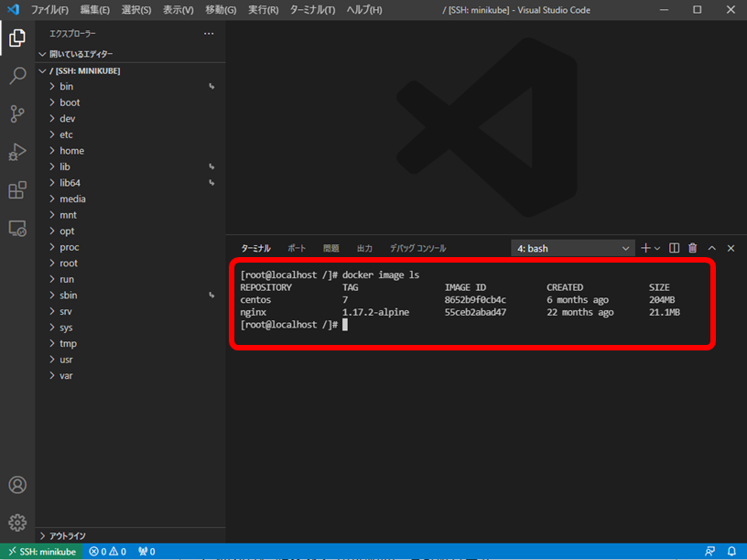The image size is (747, 560).
Task: Click errors and warnings status indicator
Action: pos(107,552)
